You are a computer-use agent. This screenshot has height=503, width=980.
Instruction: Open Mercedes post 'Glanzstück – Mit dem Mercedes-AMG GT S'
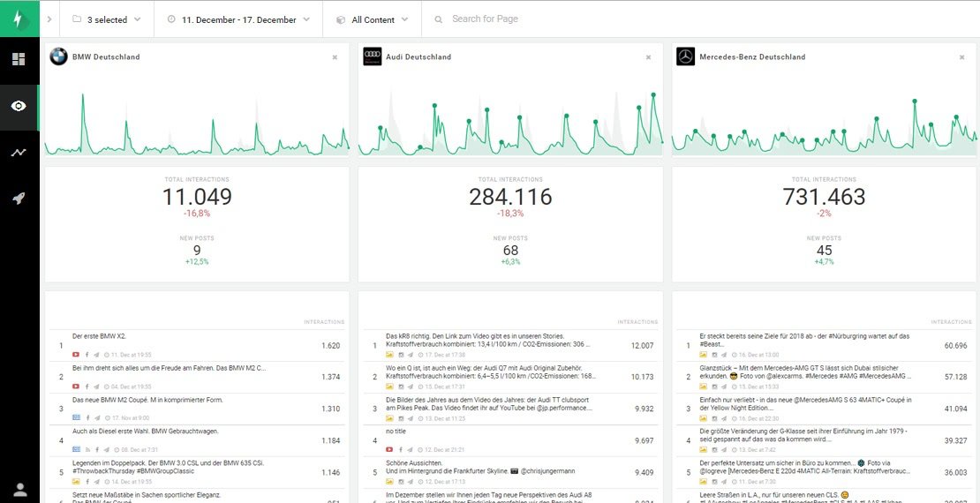(805, 372)
